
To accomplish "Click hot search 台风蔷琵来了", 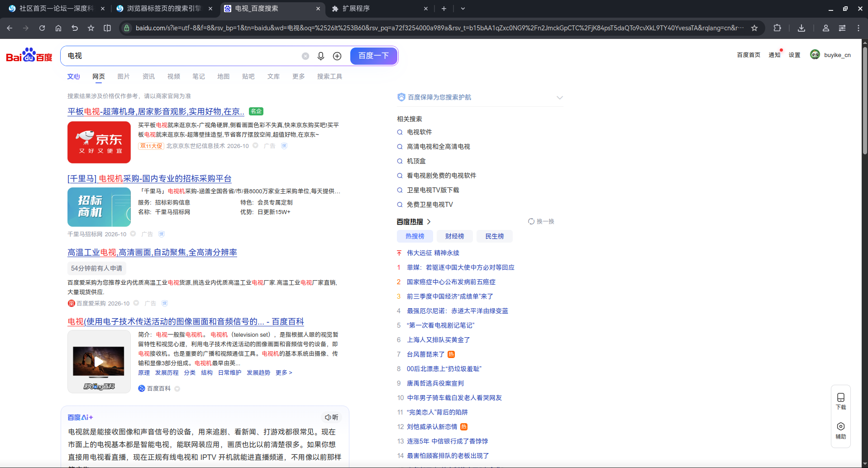I will point(425,354).
